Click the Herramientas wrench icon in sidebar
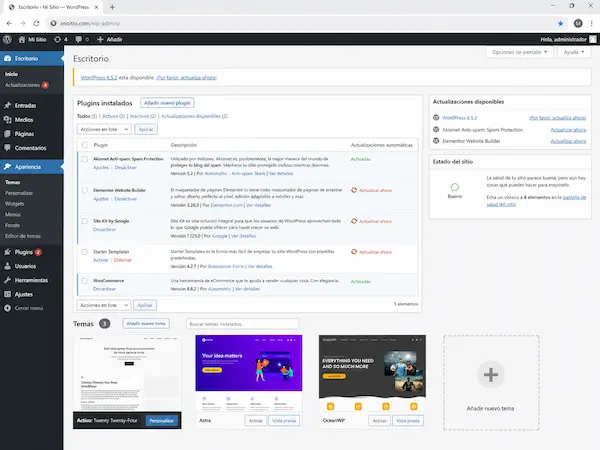600x450 pixels. (x=7, y=280)
